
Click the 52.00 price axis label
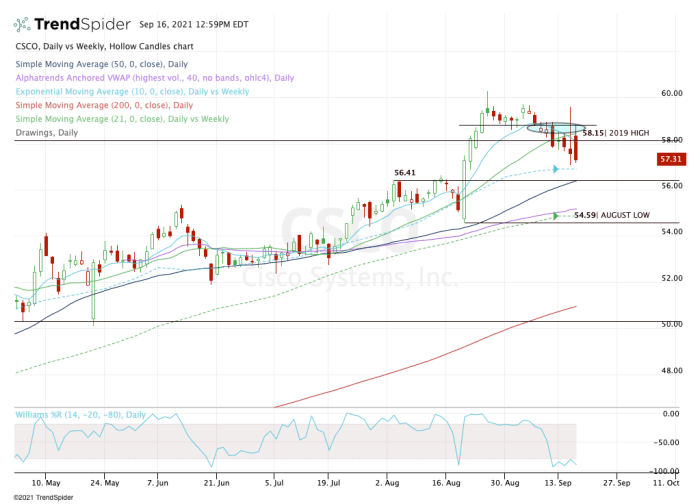pos(671,278)
